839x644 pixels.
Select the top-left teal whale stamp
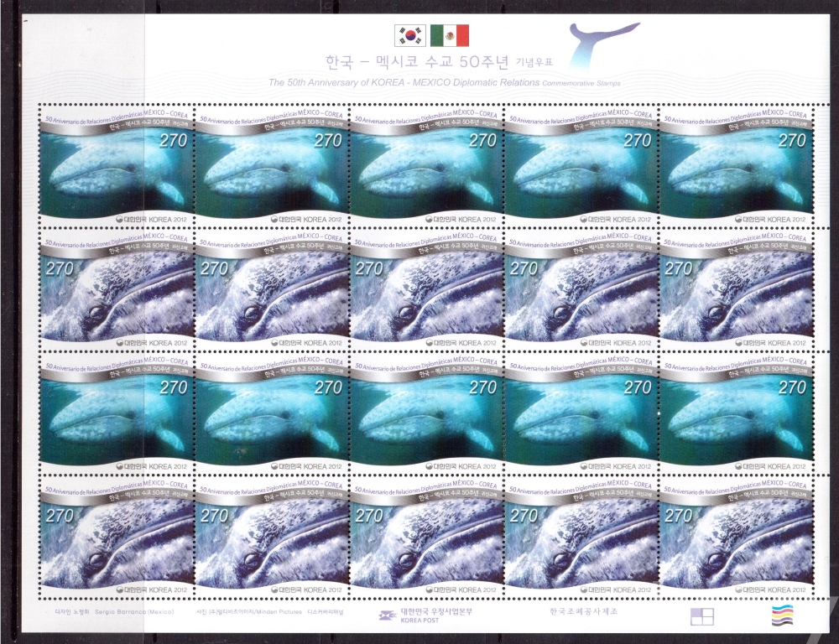[x=116, y=166]
